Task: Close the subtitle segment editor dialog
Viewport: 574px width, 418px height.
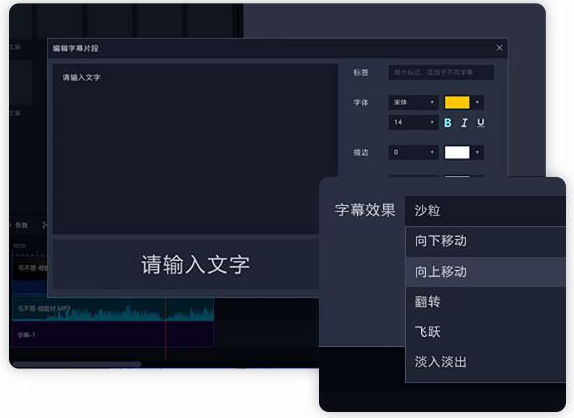Action: tap(499, 48)
